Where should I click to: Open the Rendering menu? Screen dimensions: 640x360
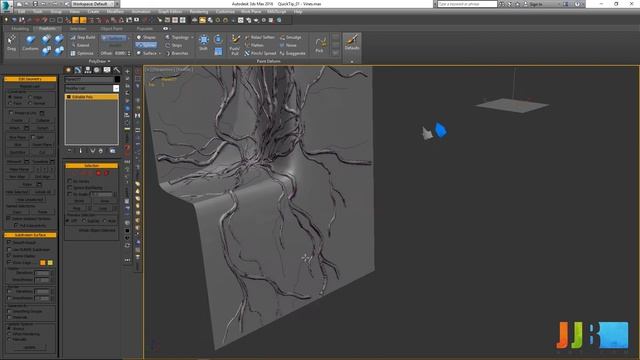coord(199,12)
